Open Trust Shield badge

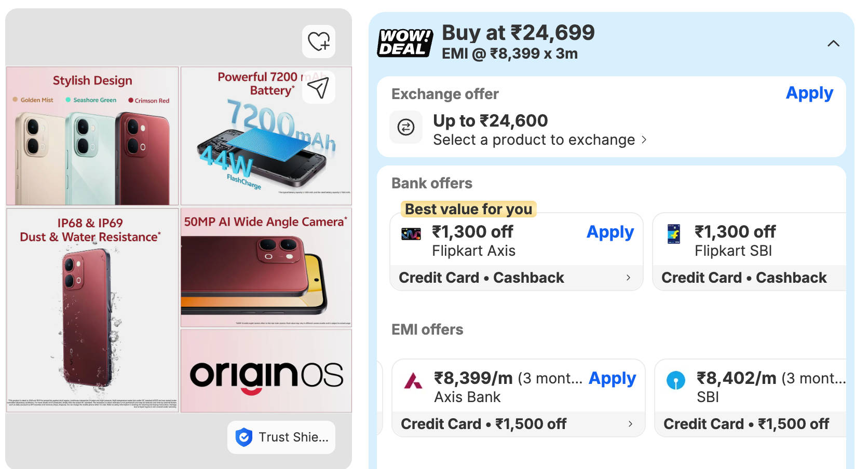click(281, 437)
